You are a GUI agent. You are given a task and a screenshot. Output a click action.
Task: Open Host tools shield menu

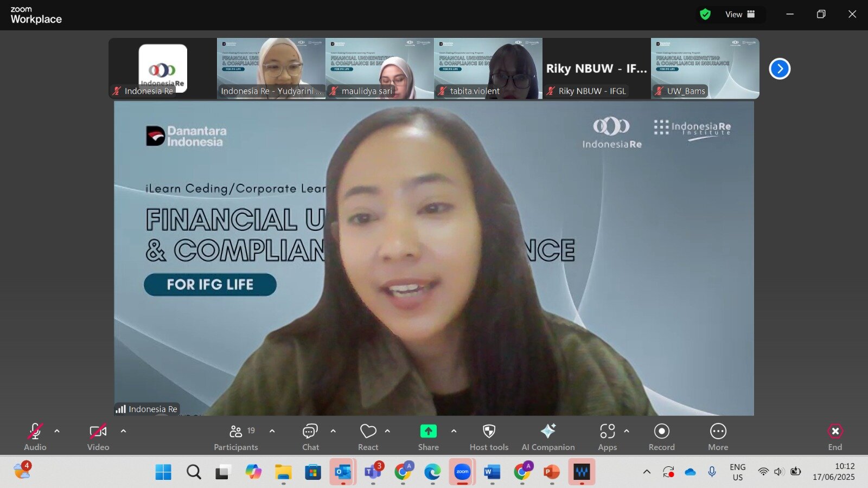click(489, 436)
